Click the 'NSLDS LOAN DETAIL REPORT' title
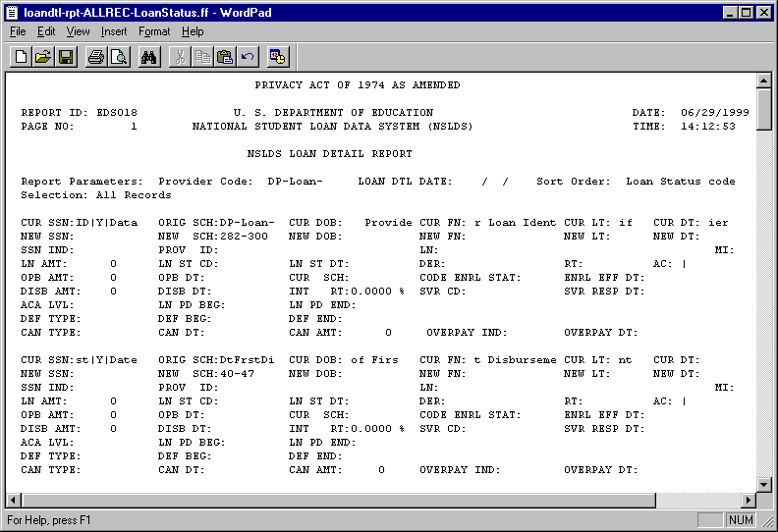Viewport: 778px width, 532px height. pos(329,154)
